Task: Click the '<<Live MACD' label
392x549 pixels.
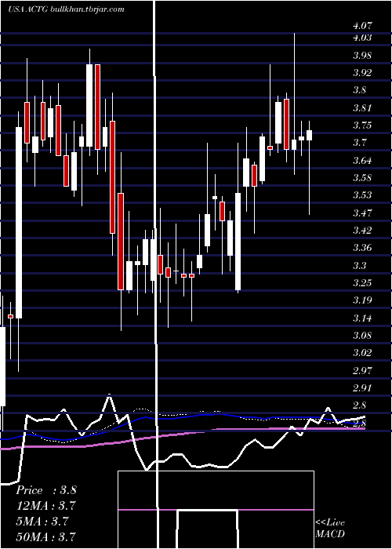Action: click(330, 528)
